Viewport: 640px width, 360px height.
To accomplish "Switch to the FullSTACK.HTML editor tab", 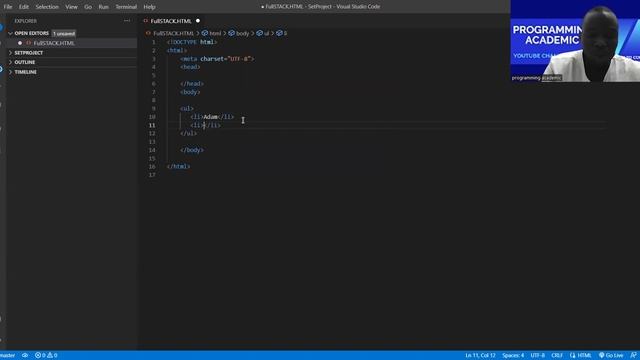I will click(x=171, y=21).
